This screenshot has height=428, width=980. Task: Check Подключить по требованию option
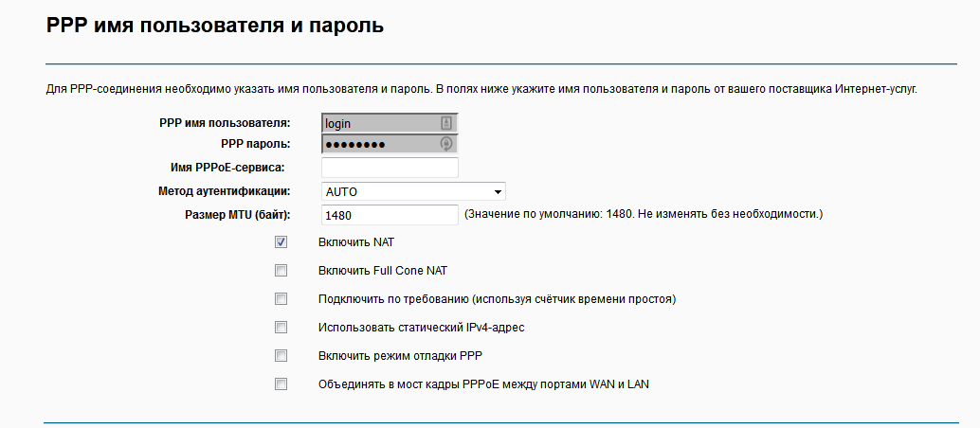click(x=281, y=299)
